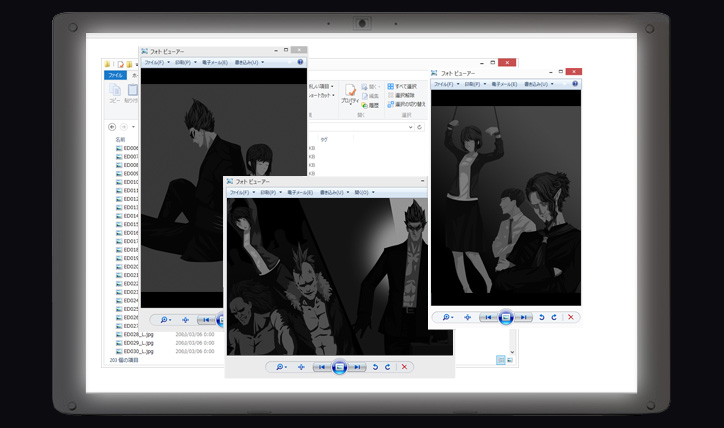This screenshot has width=724, height=428.
Task: Open the ファイル(F) menu in the left Photo Viewer
Action: point(157,62)
